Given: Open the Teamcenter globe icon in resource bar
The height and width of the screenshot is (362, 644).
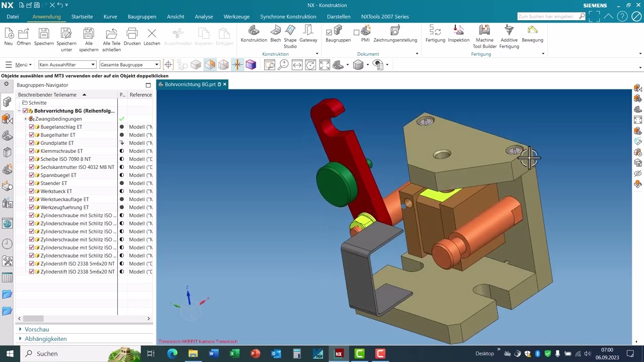Looking at the screenshot, I should tap(7, 224).
